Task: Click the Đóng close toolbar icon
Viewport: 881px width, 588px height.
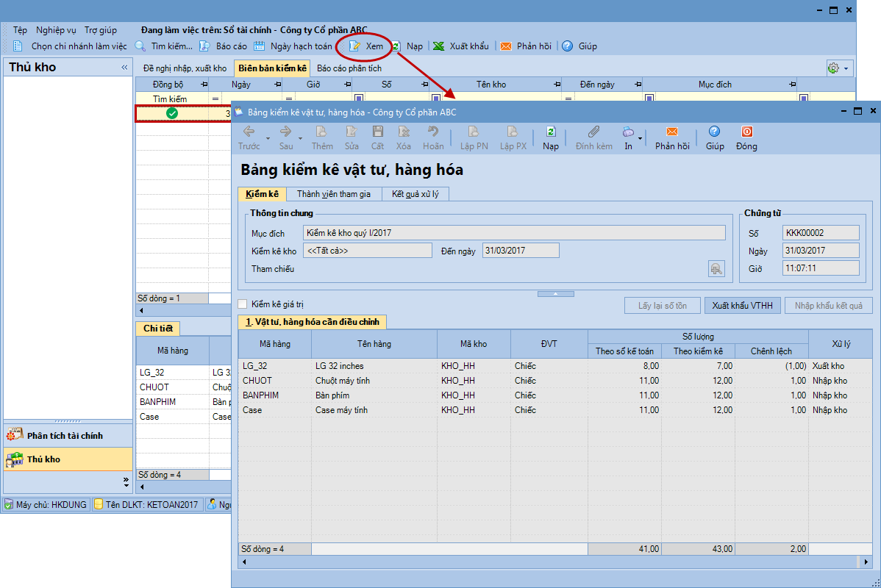Action: (x=746, y=132)
